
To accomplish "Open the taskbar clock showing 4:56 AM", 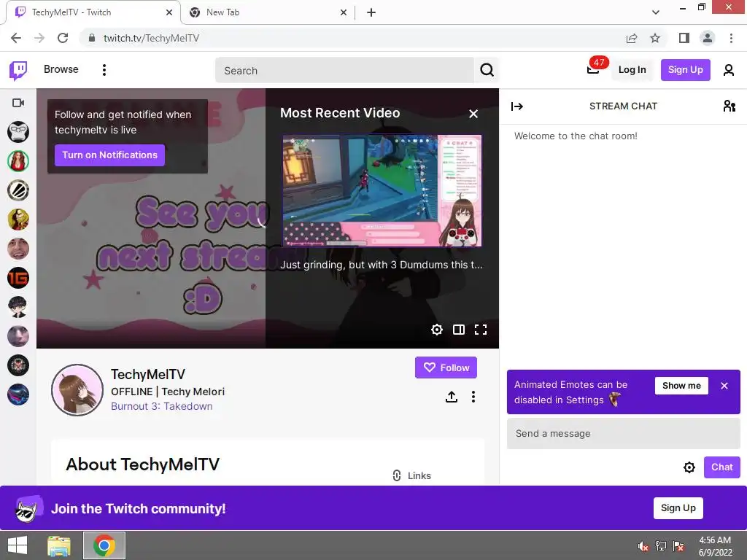I will [x=715, y=546].
